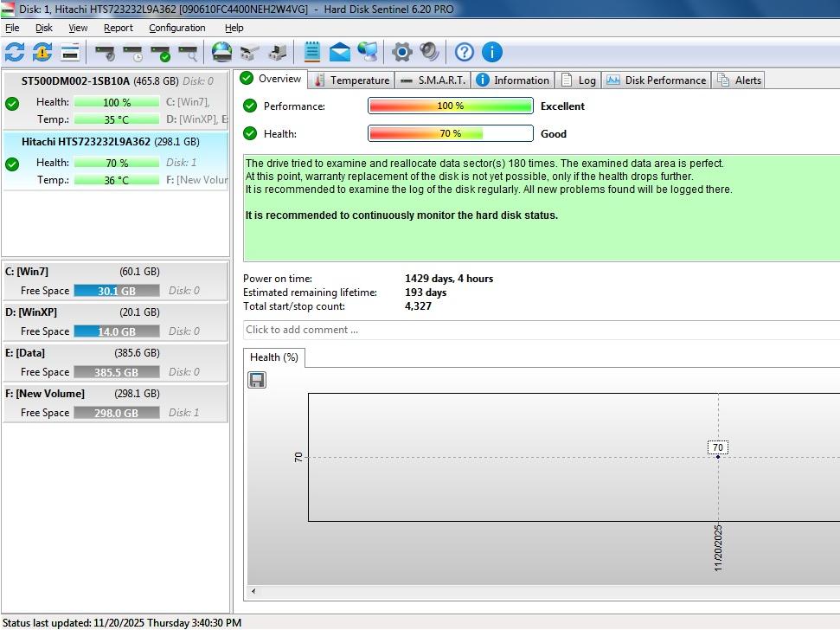The image size is (840, 630).
Task: Select the ST500DM002-1SB10A disk entry
Action: coord(76,81)
